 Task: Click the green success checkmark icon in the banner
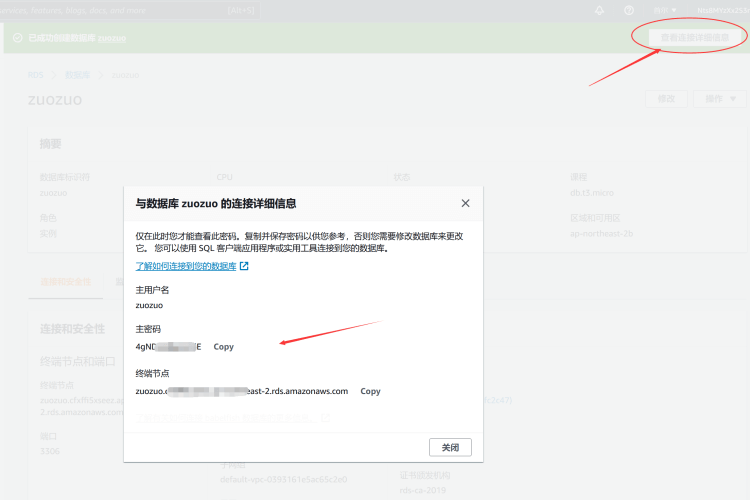[x=18, y=38]
